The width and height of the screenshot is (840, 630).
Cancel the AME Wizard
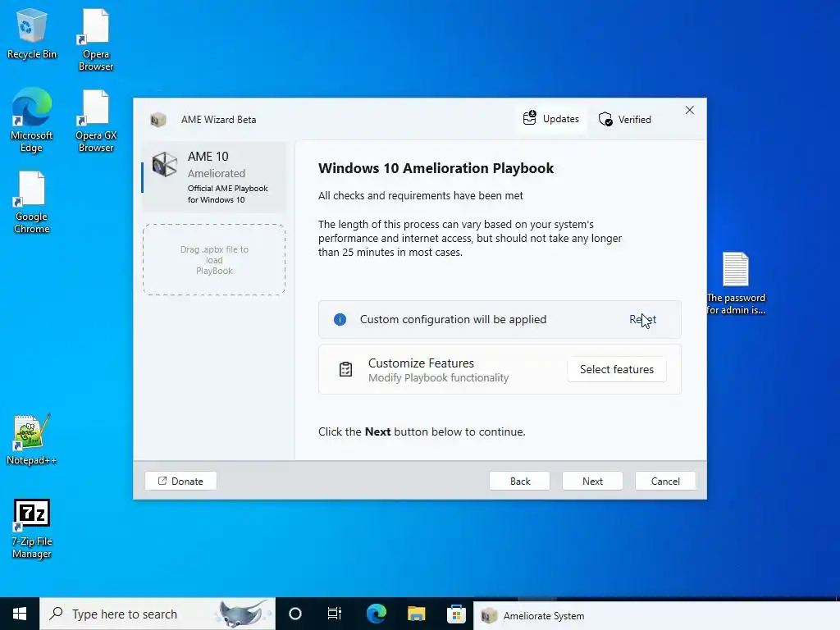coord(665,481)
